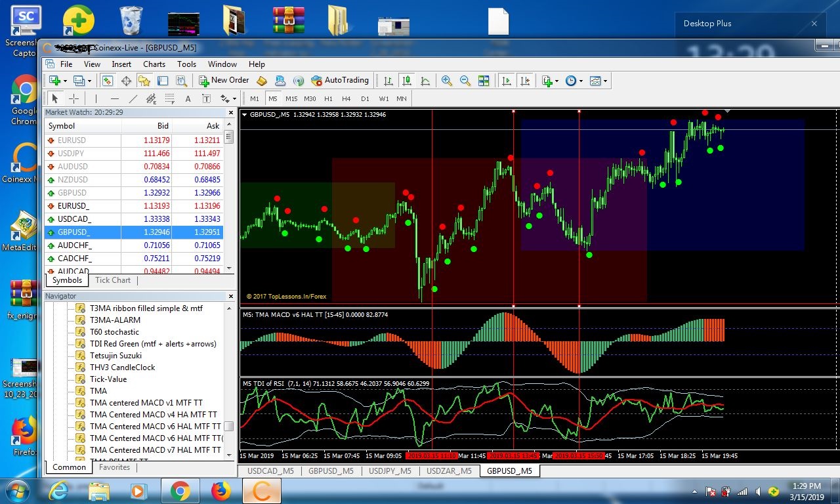
Task: Open the Charts menu
Action: [x=154, y=64]
